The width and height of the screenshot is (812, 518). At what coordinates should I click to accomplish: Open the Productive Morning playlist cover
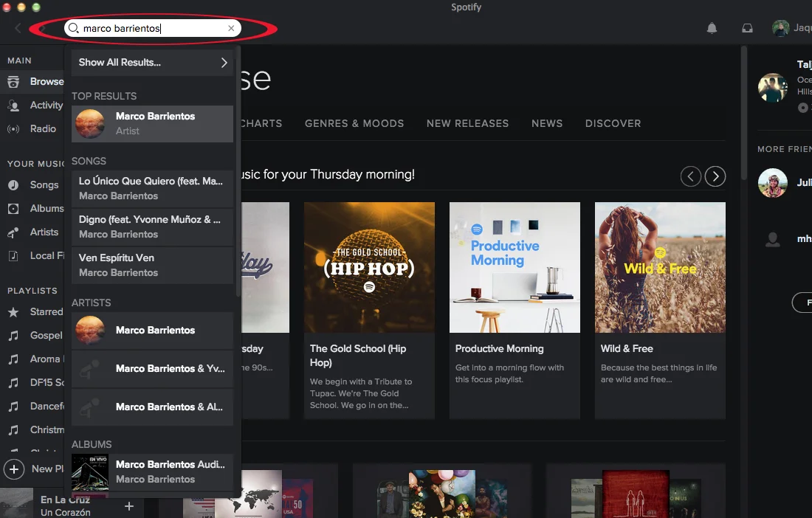click(515, 267)
